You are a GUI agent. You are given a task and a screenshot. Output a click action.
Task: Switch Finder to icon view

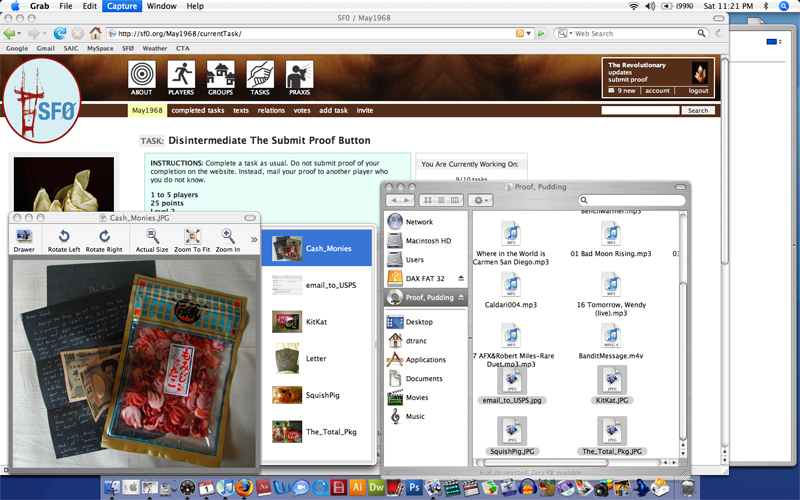428,200
